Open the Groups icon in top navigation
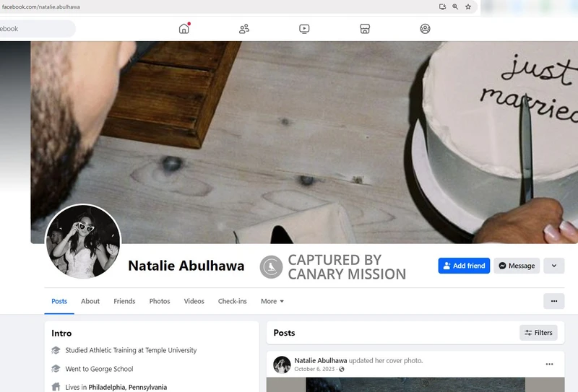 [425, 29]
